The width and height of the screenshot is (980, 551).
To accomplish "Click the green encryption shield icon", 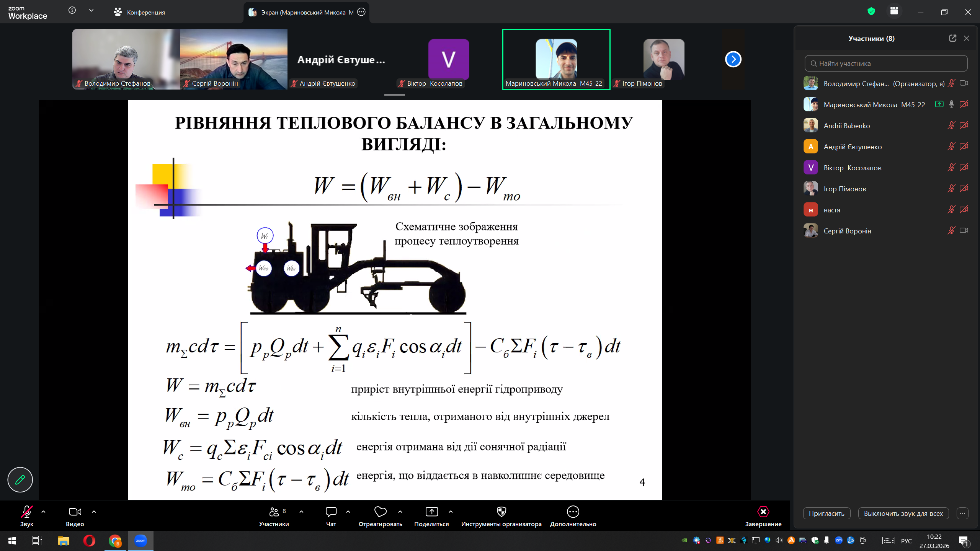I will tap(871, 11).
